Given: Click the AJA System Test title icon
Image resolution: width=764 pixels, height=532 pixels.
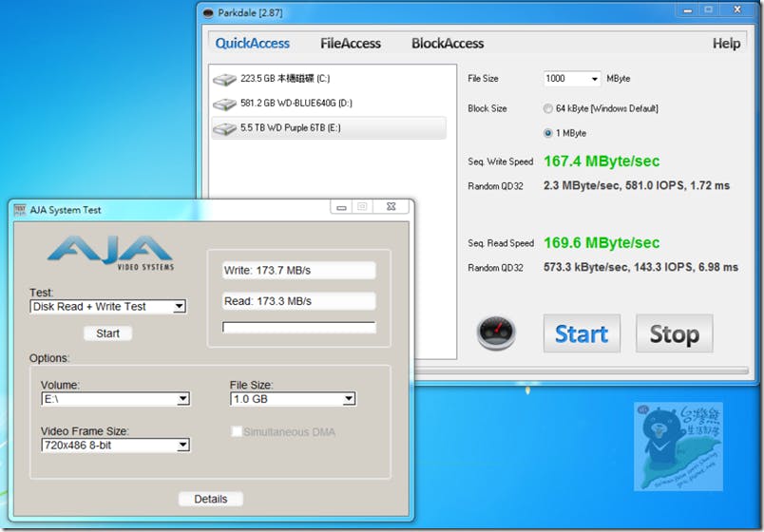Looking at the screenshot, I should [19, 210].
